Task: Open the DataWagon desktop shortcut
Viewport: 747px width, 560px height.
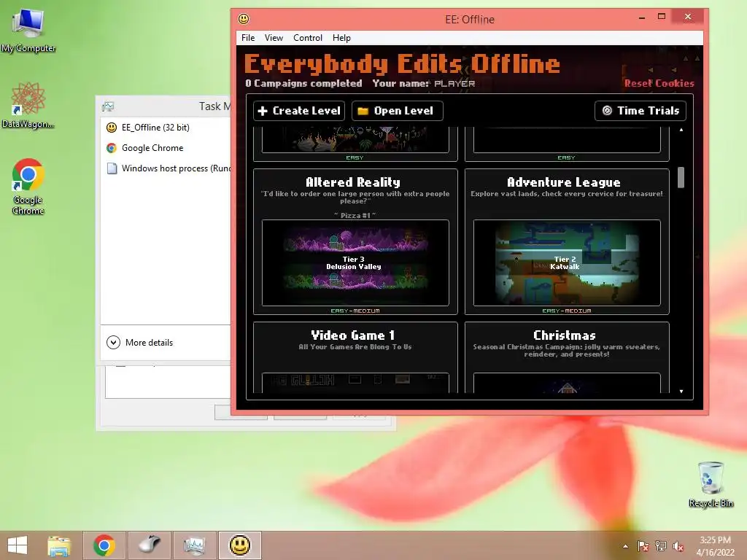Action: 28,105
